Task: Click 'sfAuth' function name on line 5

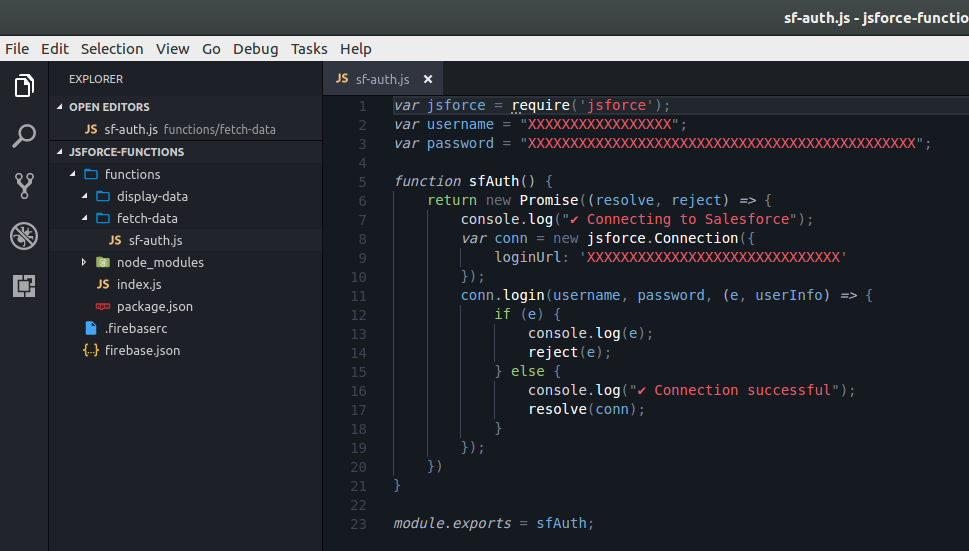Action: click(x=494, y=182)
